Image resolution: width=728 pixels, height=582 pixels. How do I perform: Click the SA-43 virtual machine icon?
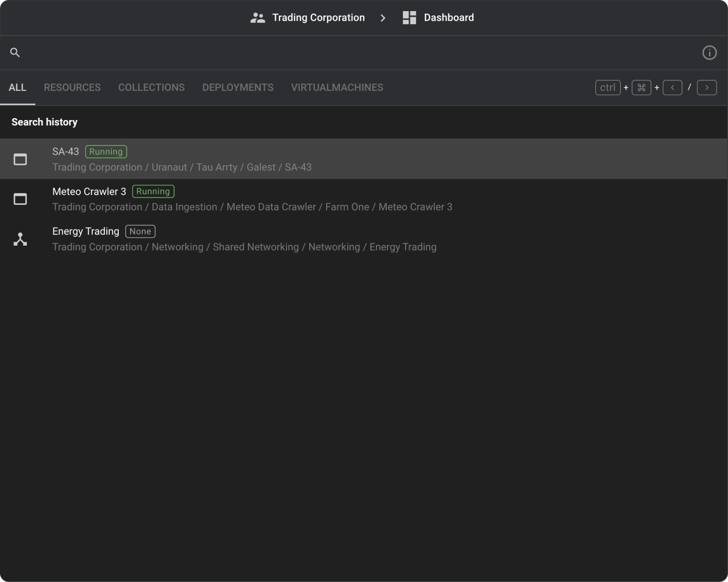coord(20,159)
